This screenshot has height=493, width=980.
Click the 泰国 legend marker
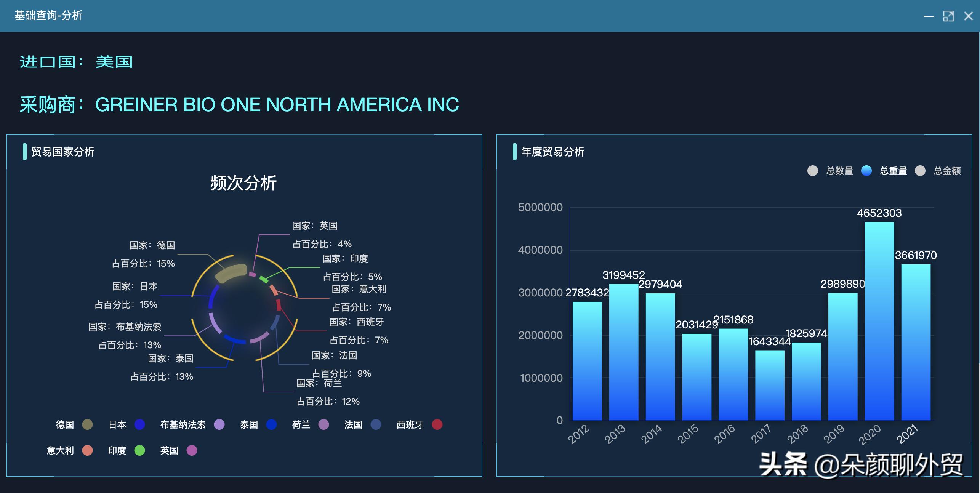[x=271, y=424]
